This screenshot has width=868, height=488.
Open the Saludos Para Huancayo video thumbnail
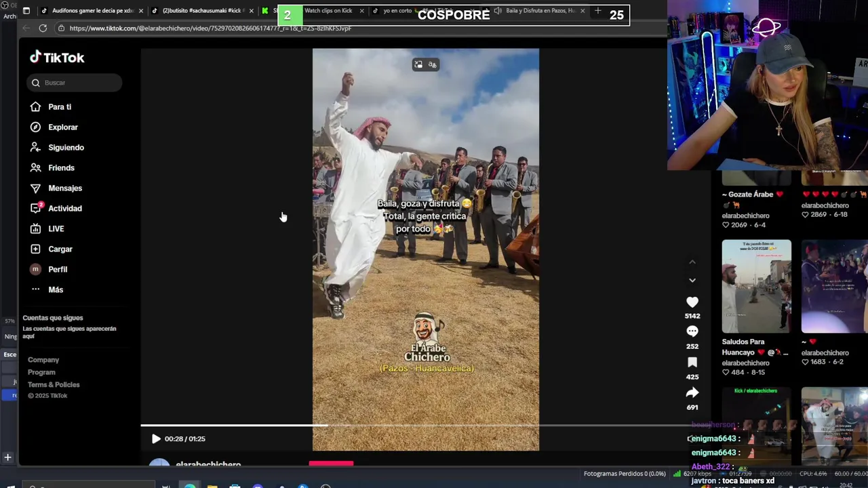756,286
